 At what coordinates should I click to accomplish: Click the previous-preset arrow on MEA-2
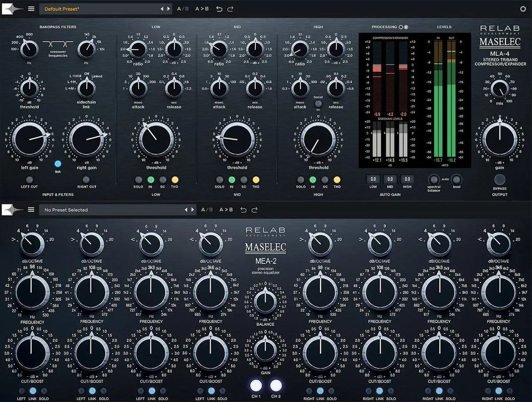point(186,210)
